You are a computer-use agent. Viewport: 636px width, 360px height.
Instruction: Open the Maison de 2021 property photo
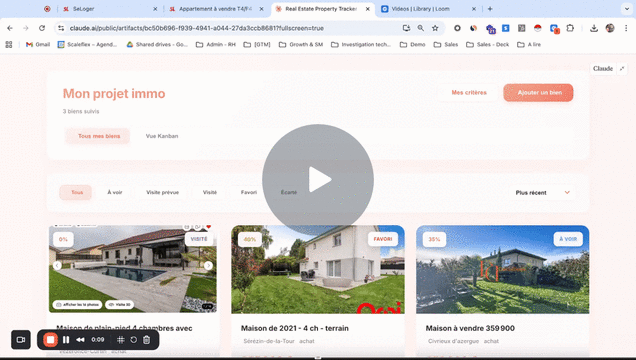point(318,270)
